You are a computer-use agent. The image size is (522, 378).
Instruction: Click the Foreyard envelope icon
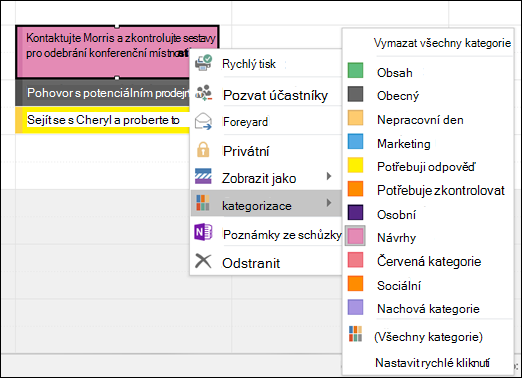[203, 121]
